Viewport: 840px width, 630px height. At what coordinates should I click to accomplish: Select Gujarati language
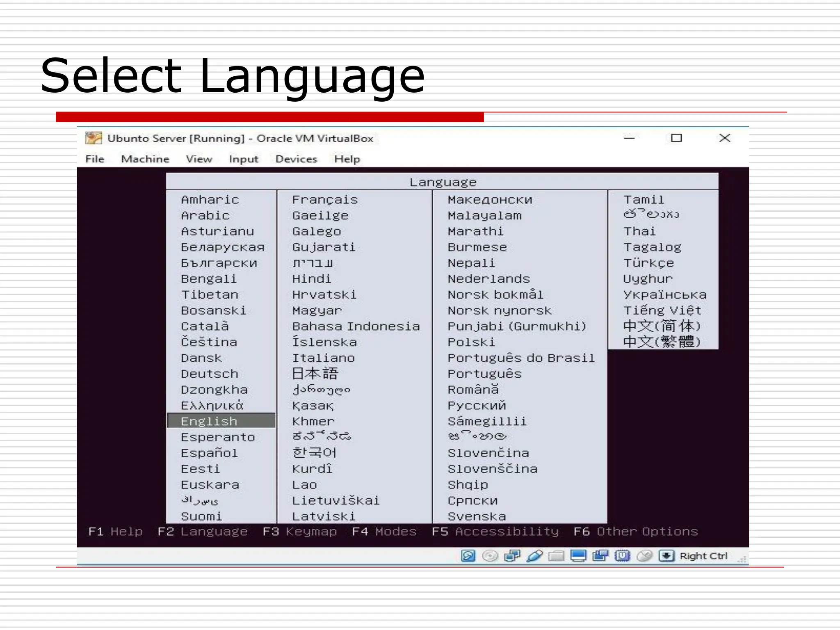tap(324, 247)
